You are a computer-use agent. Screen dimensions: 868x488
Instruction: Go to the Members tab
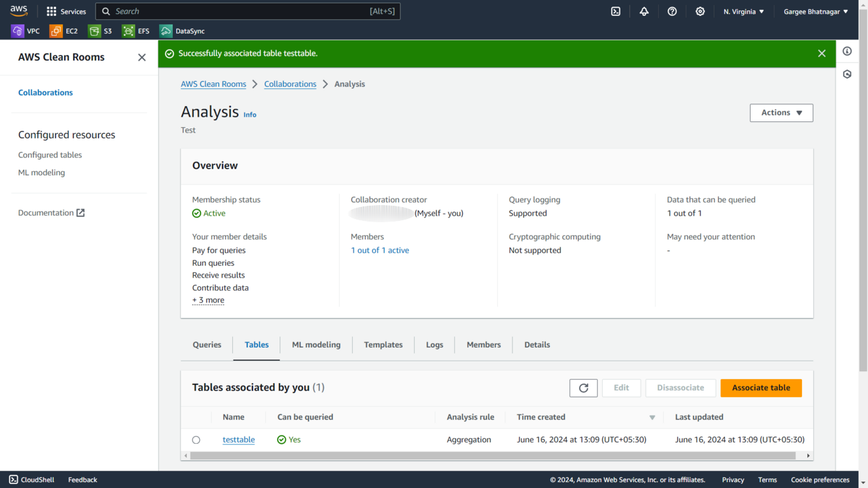(483, 345)
